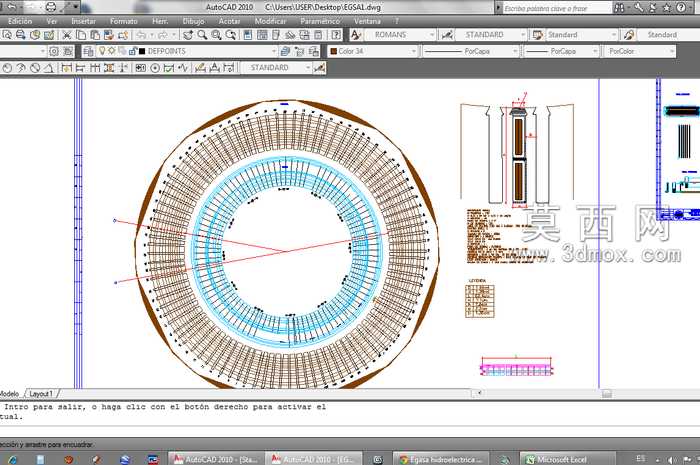The height and width of the screenshot is (465, 700).
Task: Open the Dibujo menu
Action: 193,21
